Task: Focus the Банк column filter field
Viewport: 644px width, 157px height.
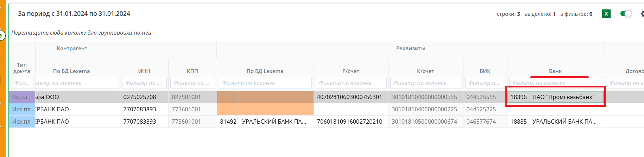Action: (x=555, y=83)
